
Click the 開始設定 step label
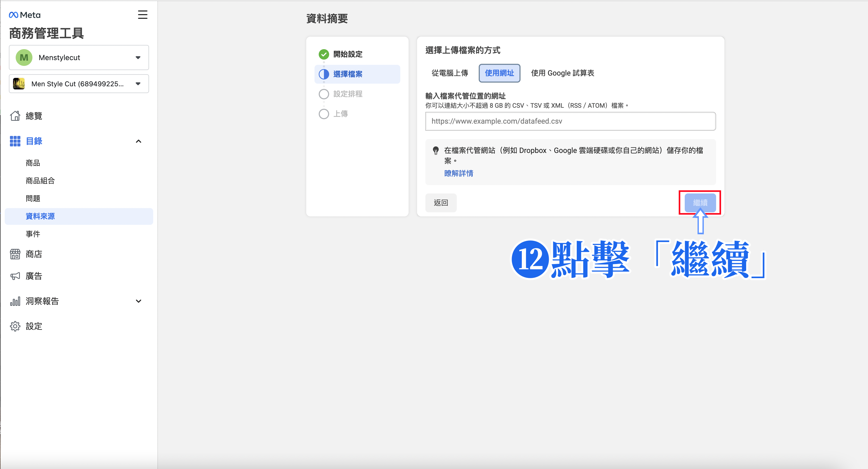pos(348,54)
